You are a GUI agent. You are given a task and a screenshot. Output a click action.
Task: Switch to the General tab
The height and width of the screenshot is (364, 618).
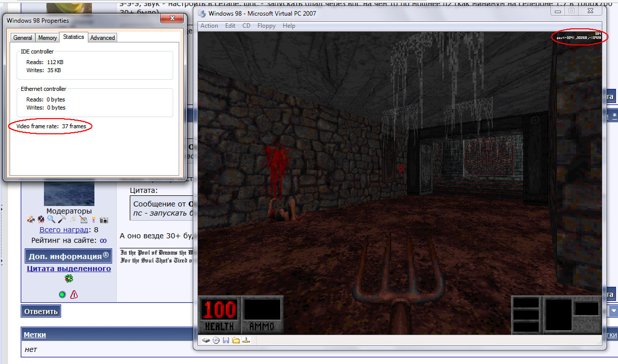click(x=23, y=38)
